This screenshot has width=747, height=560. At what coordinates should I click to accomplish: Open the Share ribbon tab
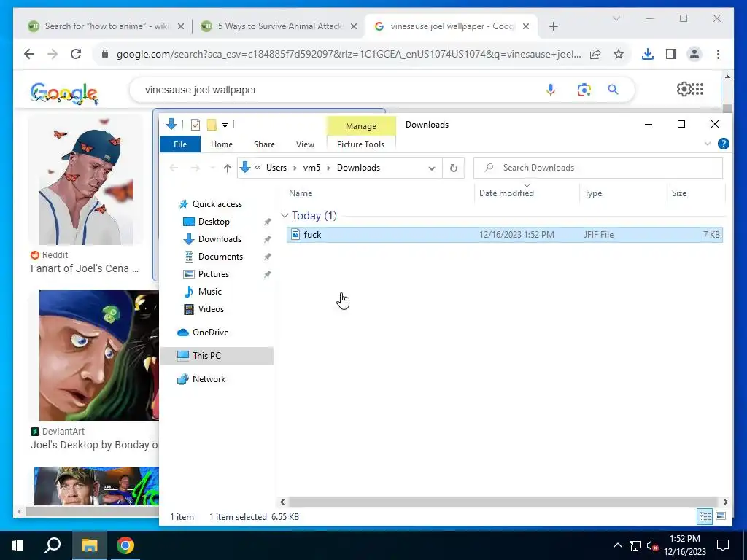[x=264, y=144]
